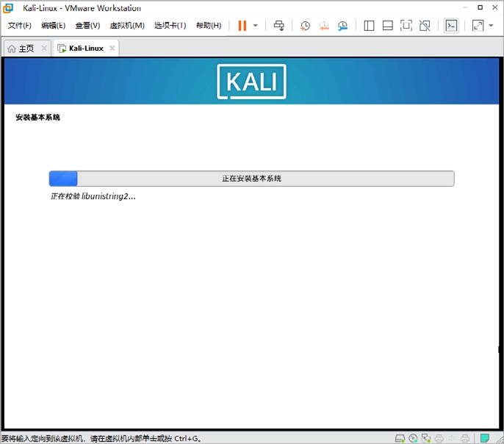Take a snapshot of this virtual machine
This screenshot has height=444, width=504.
(305, 26)
